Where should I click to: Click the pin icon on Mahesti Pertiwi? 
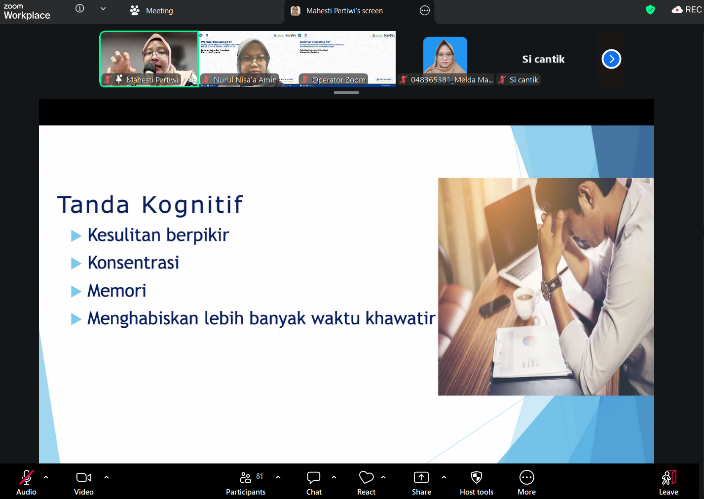coord(119,79)
